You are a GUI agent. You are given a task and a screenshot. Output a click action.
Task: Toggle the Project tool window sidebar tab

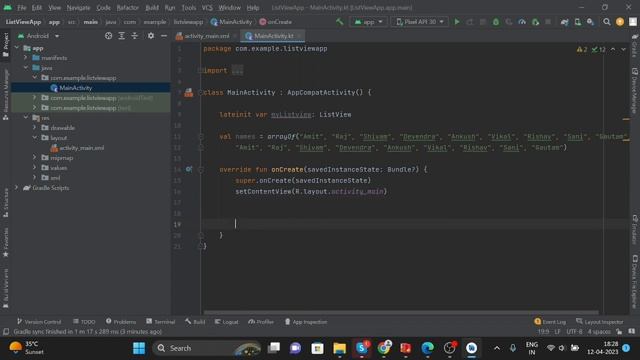(5, 44)
